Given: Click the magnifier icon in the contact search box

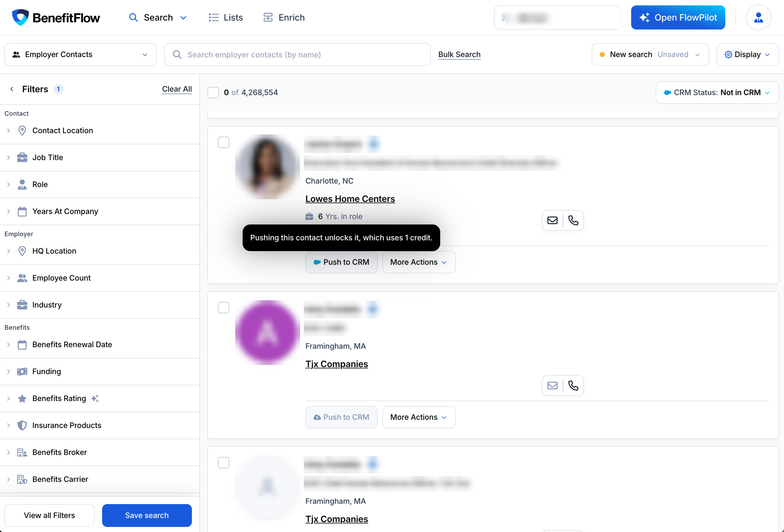Looking at the screenshot, I should point(177,55).
